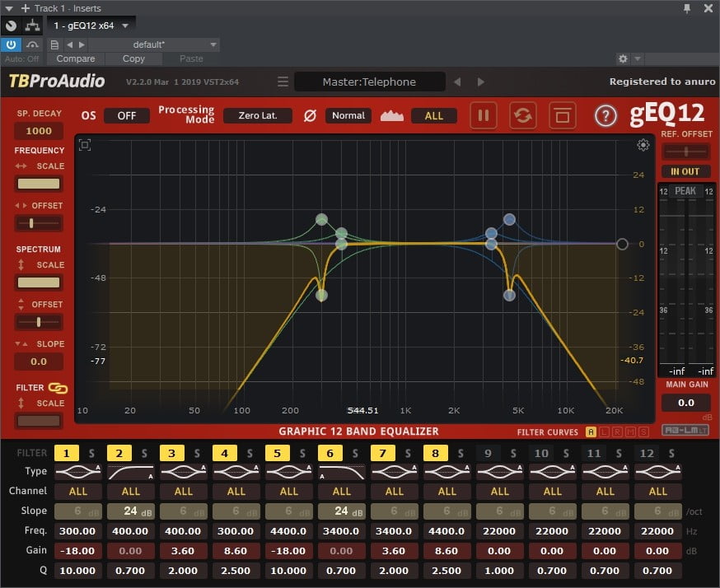Click the Copy button
720x588 pixels.
[x=133, y=58]
